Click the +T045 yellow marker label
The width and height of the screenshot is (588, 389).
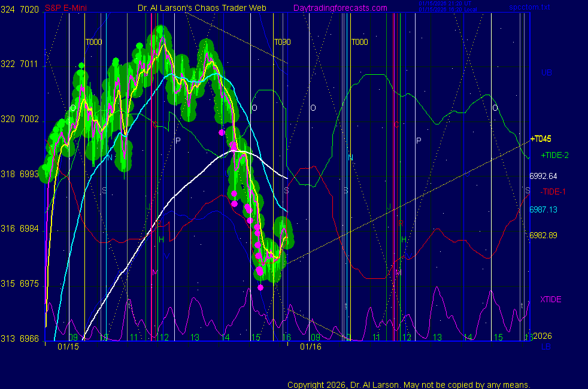pos(540,139)
